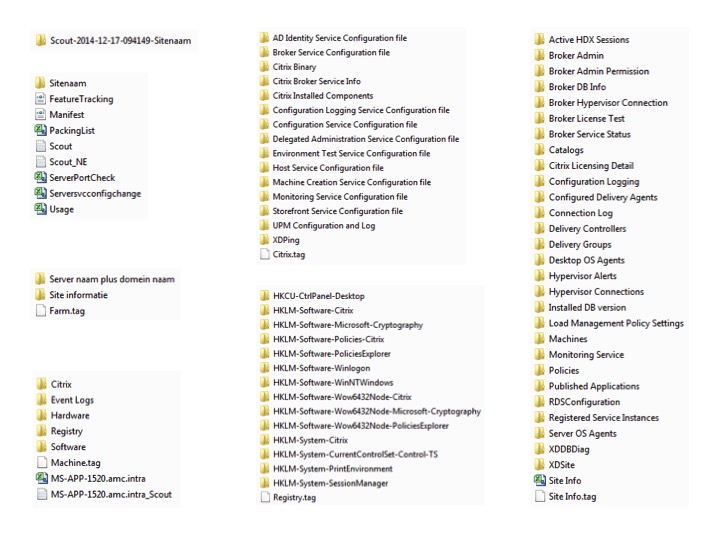
Task: Open the Scout-2014-12-17-094149-Sitenaam folder icon
Action: pyautogui.click(x=40, y=40)
